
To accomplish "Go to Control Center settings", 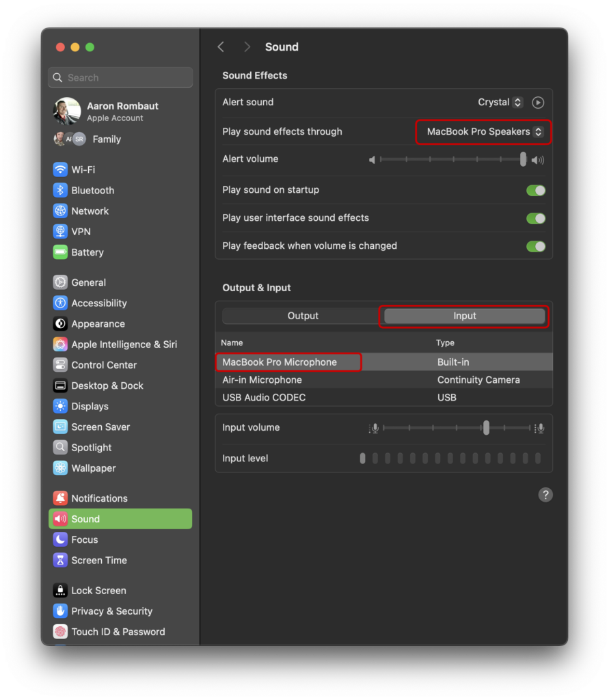I will click(104, 365).
